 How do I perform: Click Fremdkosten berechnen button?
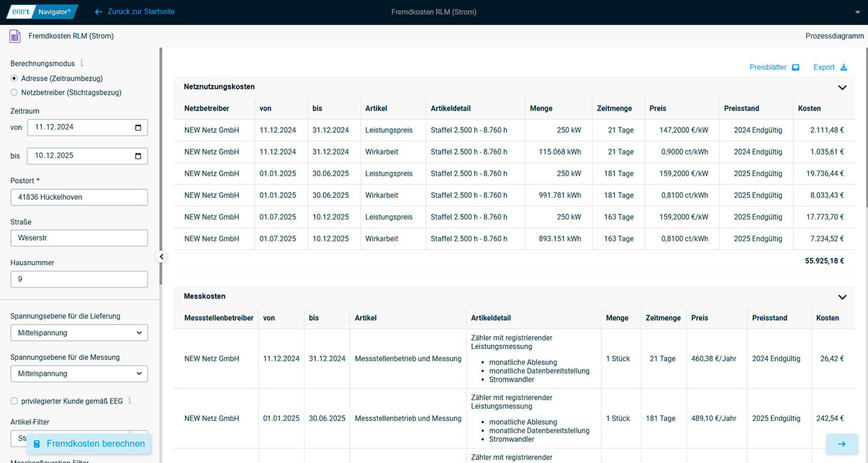[x=89, y=444]
